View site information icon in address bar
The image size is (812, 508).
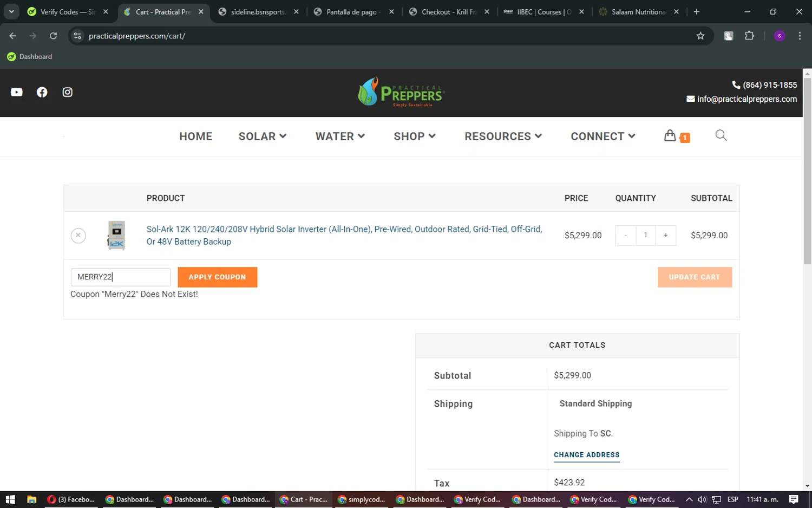point(77,36)
